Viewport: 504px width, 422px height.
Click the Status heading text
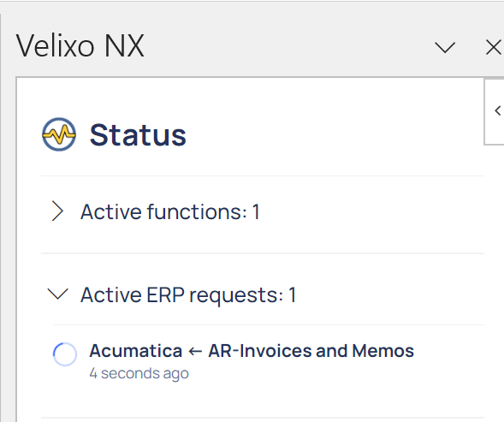138,135
